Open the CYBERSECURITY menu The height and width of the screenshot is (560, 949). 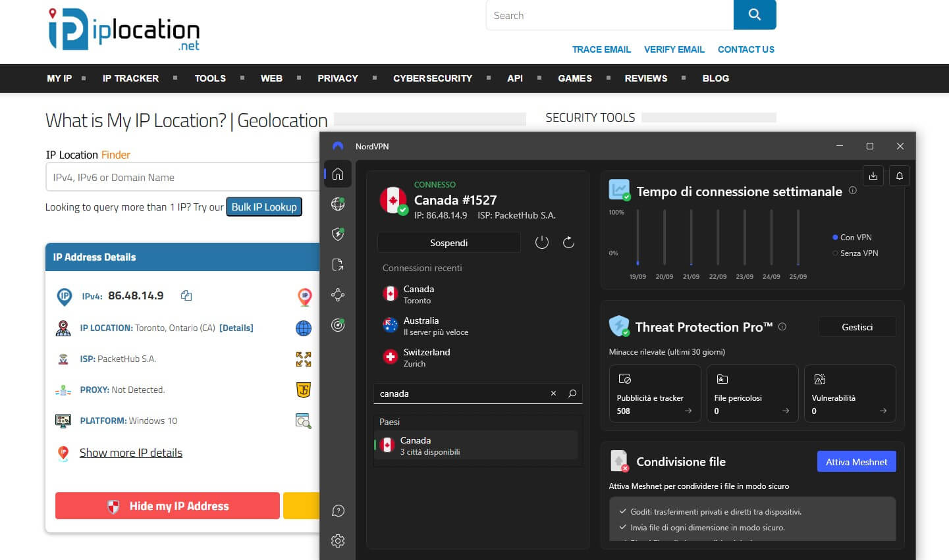(433, 78)
